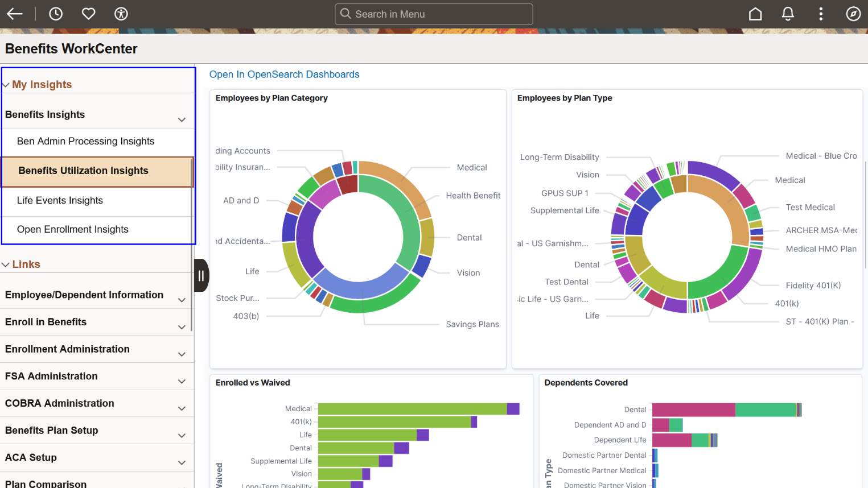Collapse the left panel with the handle
The width and height of the screenshot is (868, 488).
201,275
